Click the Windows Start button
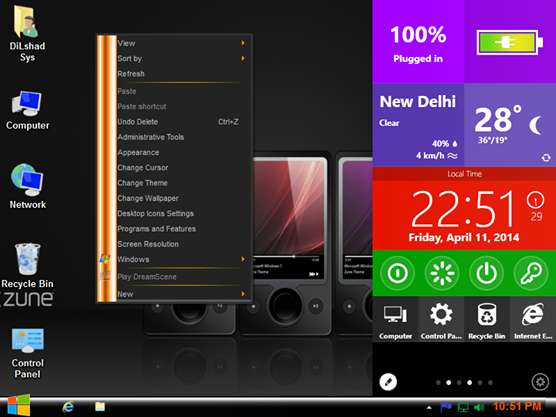Screen dimensions: 556x417 pos(19,405)
